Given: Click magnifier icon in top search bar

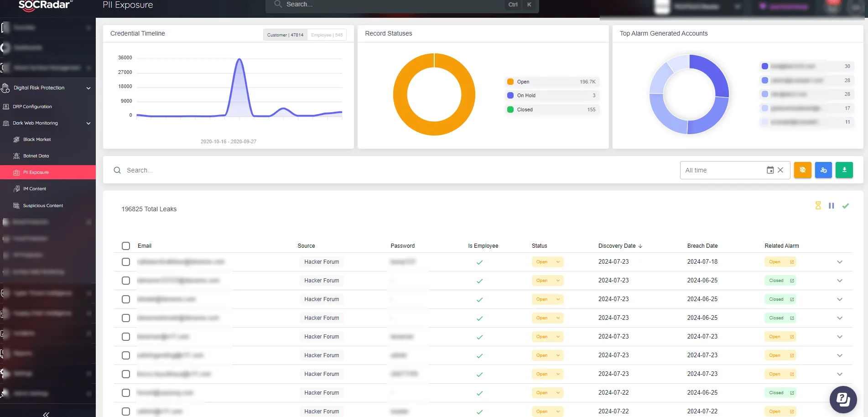Looking at the screenshot, I should [x=278, y=4].
